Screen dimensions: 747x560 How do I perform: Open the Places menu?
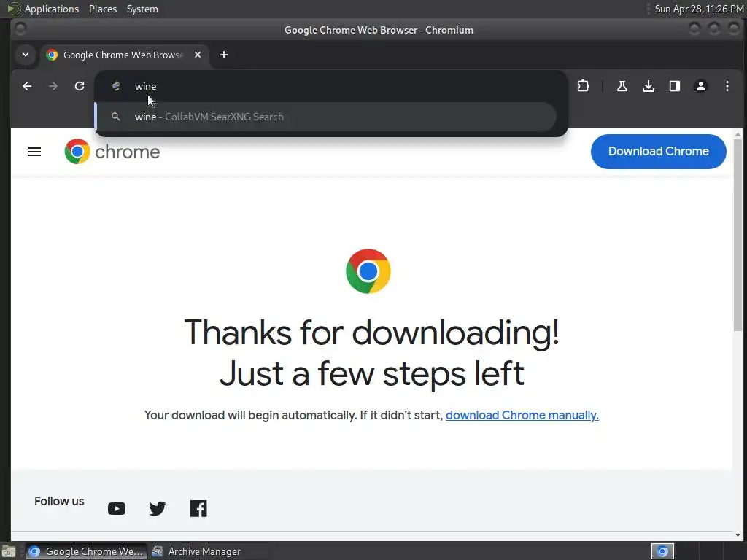[x=103, y=9]
